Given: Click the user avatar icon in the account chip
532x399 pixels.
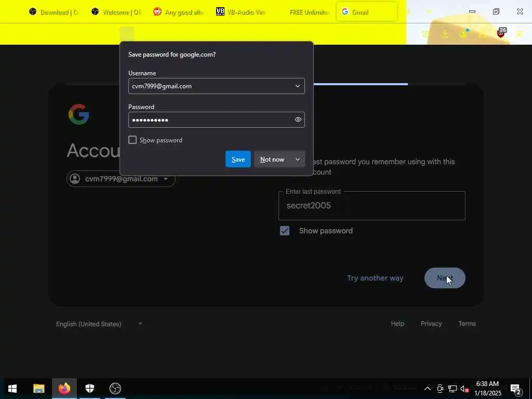Looking at the screenshot, I should (x=75, y=179).
